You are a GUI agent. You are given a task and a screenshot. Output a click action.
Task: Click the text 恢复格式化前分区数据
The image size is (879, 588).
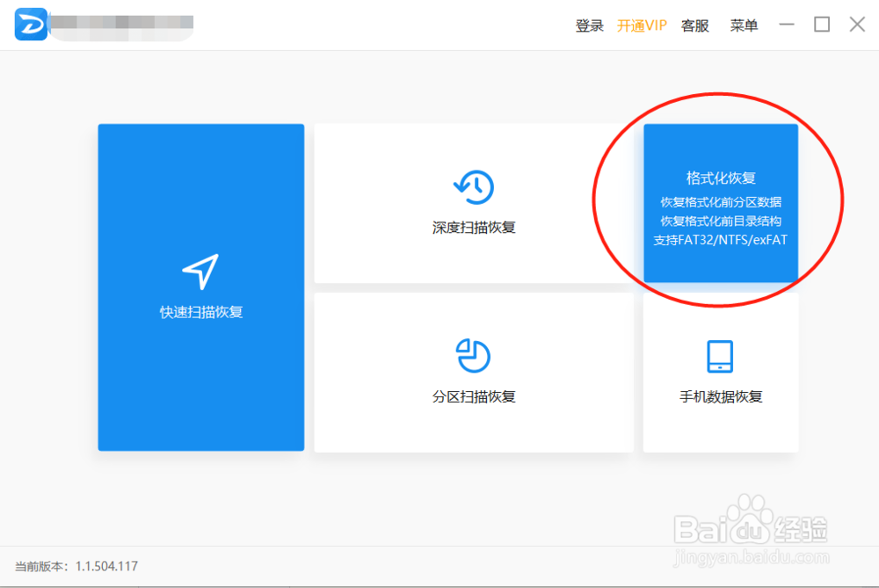721,202
